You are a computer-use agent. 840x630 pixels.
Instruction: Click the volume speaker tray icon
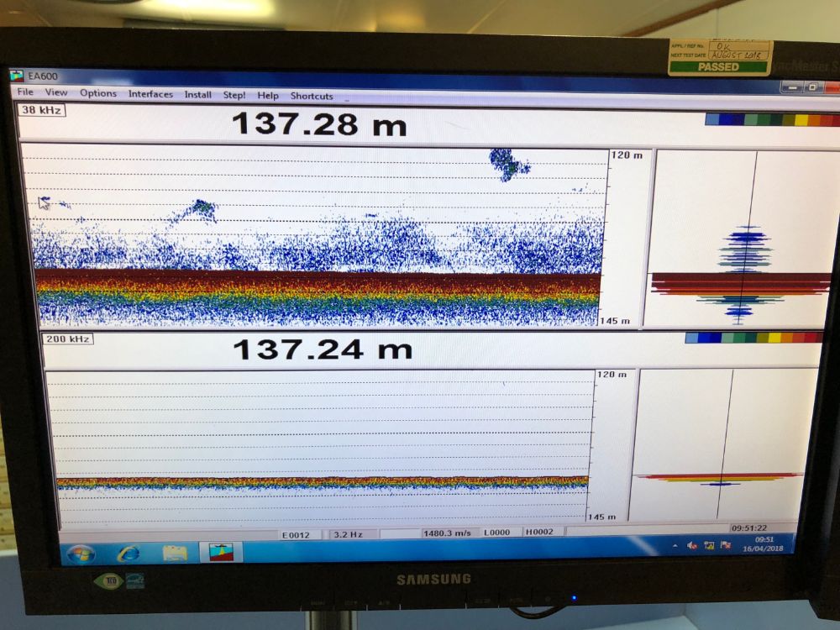[x=692, y=545]
